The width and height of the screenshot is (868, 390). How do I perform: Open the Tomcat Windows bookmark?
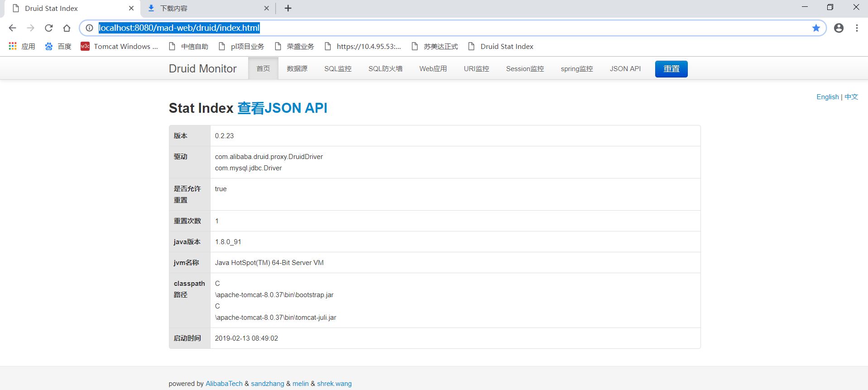coord(120,46)
